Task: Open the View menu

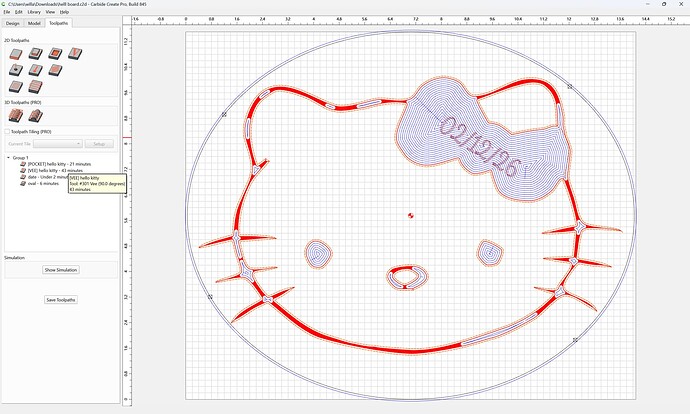Action: (x=50, y=12)
